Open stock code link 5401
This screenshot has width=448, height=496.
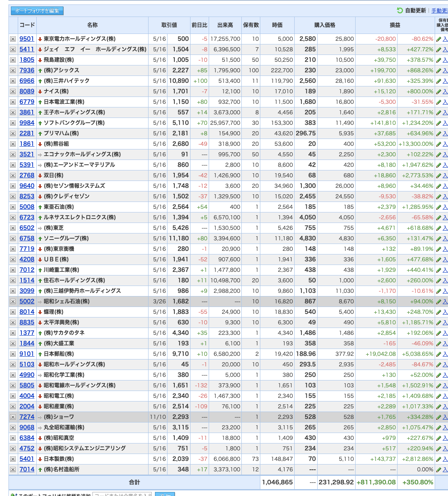point(27,459)
